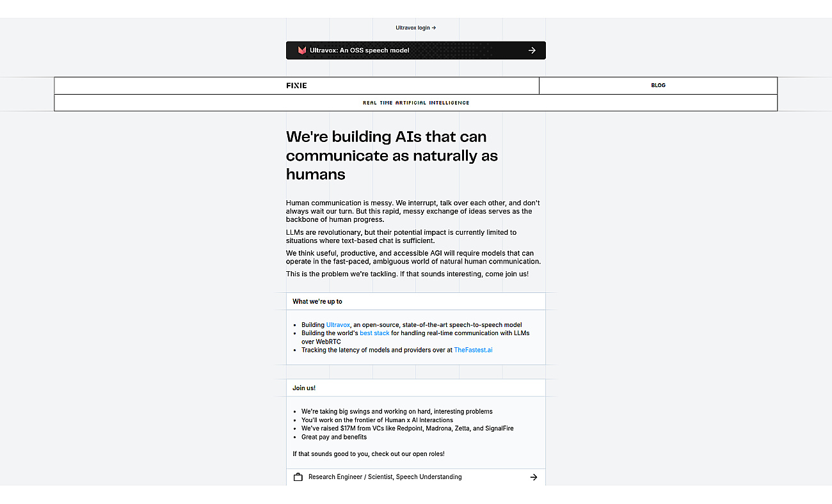The image size is (832, 504).
Task: Click the paragraph starting "Human communication is messy"
Action: pos(413,211)
